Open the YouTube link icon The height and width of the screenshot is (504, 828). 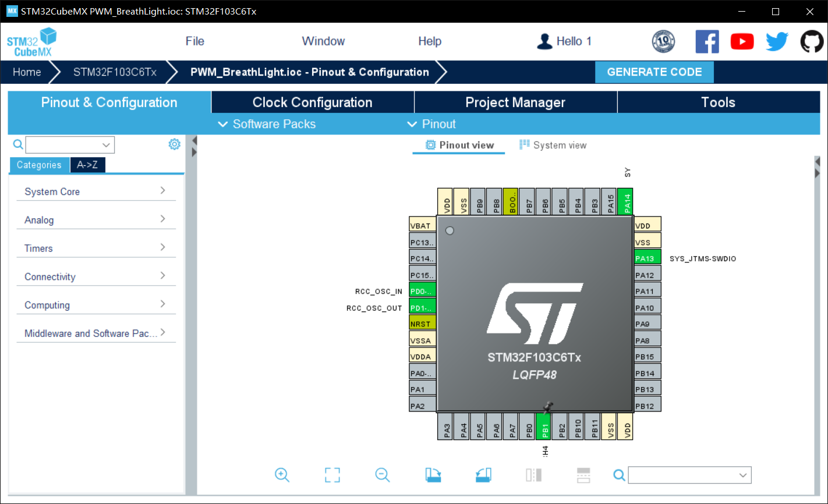tap(742, 42)
